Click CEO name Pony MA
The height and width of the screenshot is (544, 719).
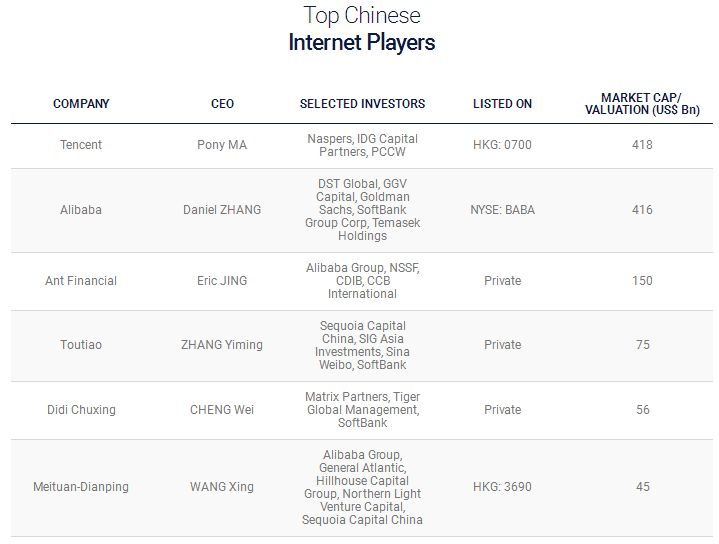[222, 145]
